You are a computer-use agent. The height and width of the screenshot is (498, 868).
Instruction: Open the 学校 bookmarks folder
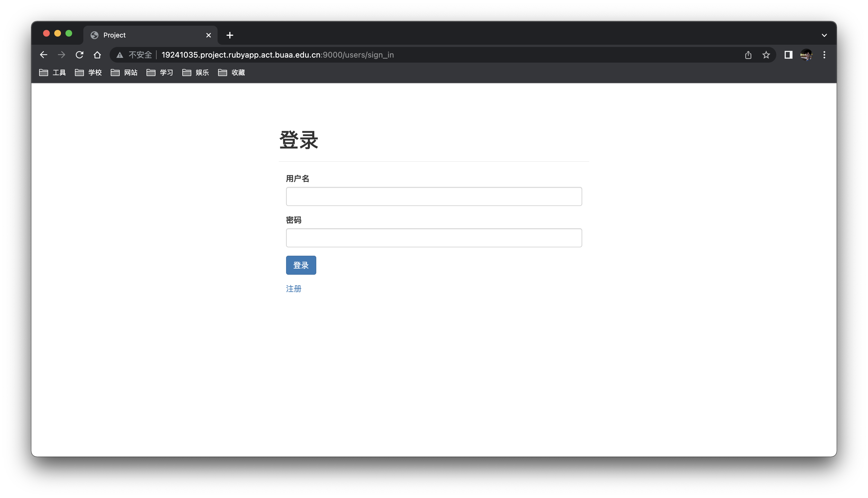pyautogui.click(x=88, y=72)
